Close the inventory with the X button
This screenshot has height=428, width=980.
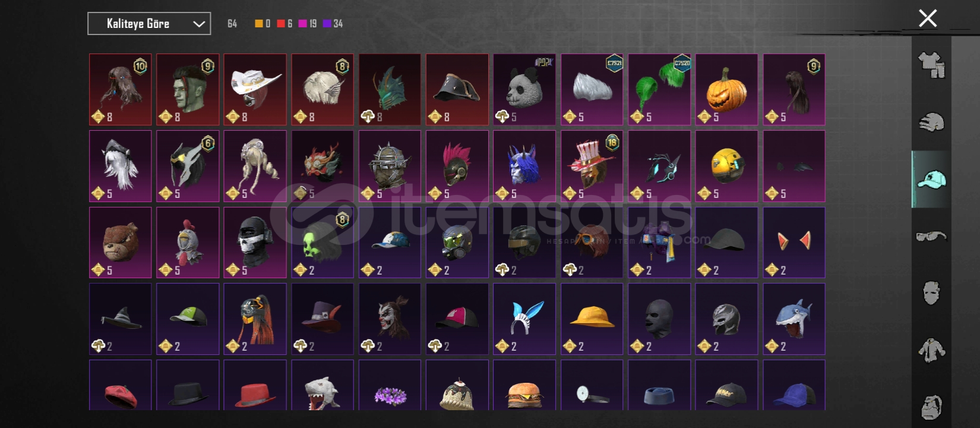[928, 18]
